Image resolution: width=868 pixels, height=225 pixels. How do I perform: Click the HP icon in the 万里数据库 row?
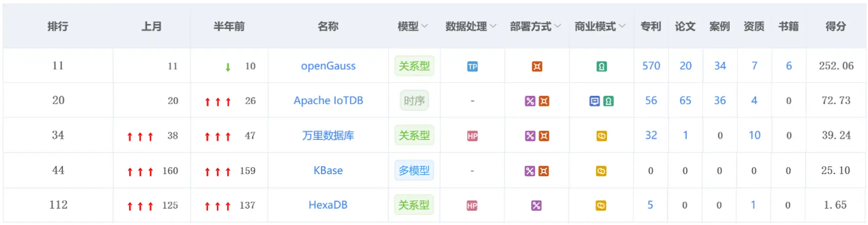click(x=472, y=136)
